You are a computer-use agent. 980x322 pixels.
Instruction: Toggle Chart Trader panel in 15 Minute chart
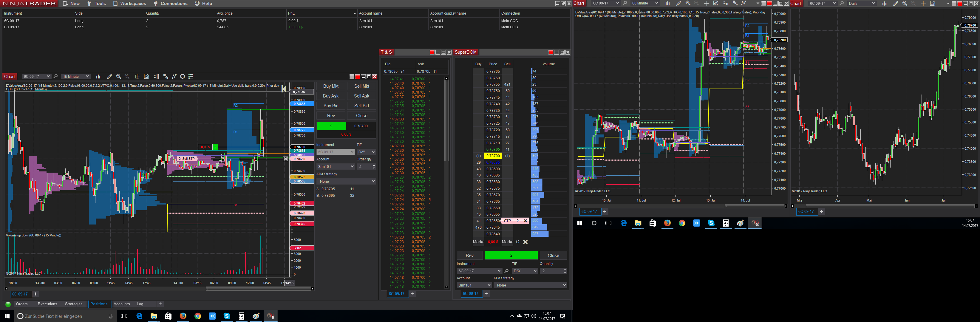156,76
